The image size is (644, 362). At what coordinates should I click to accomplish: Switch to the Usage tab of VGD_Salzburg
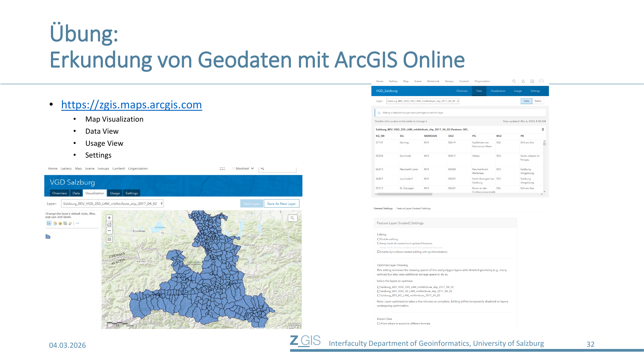point(518,91)
